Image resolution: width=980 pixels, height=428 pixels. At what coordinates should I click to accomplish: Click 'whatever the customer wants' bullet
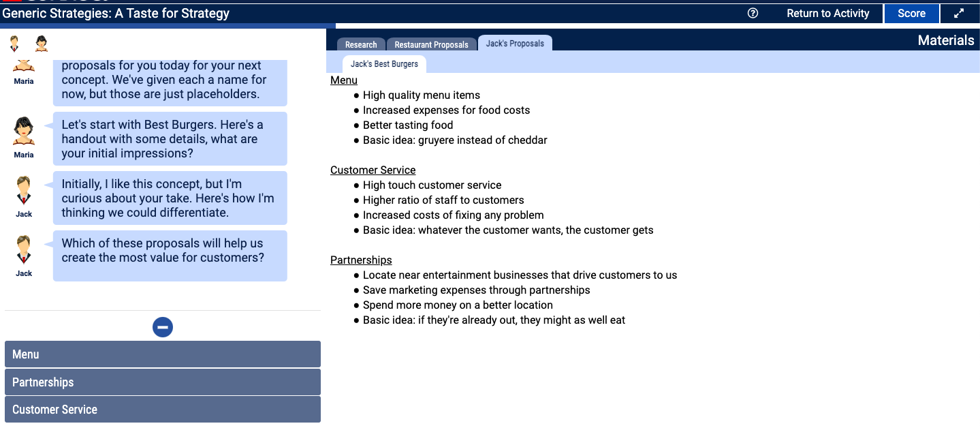tap(508, 230)
